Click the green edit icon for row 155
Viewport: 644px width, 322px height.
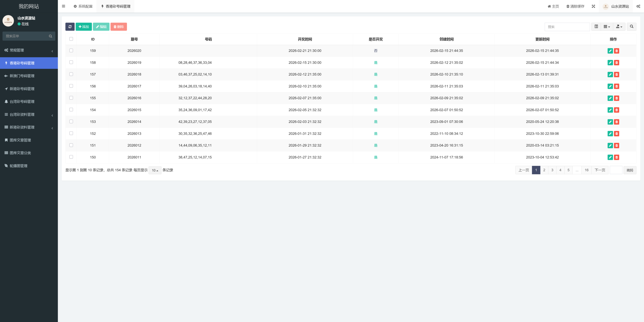[610, 98]
